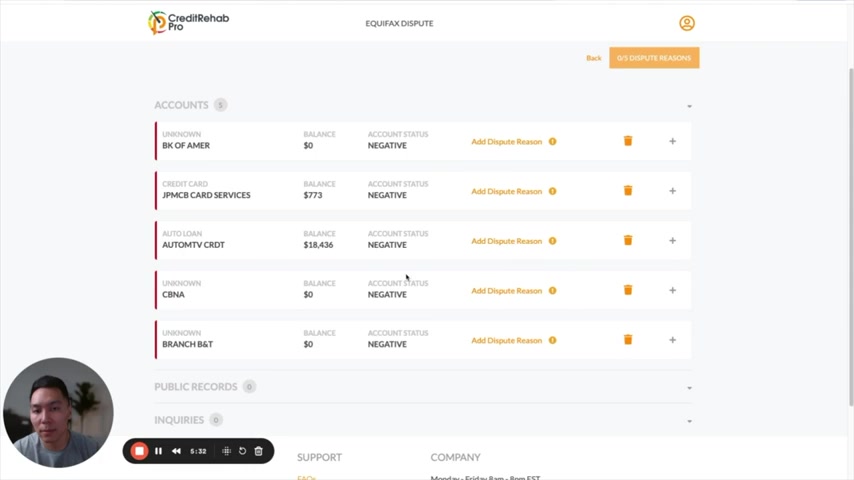Viewport: 854px width, 480px height.
Task: Add Dispute Reason for BRANCH B&T
Action: click(507, 341)
